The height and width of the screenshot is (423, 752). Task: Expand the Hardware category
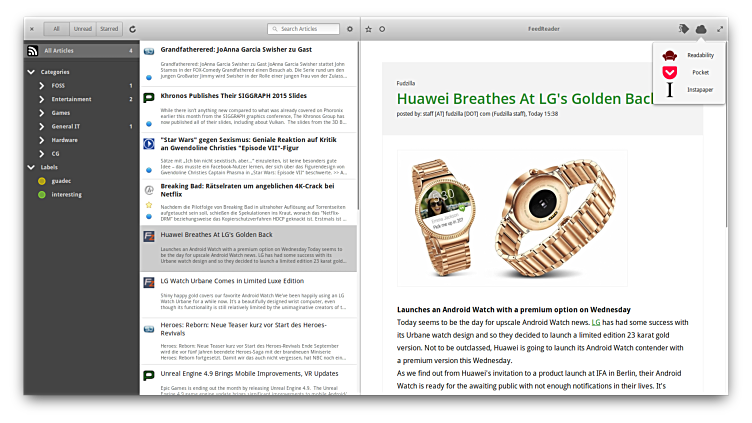click(x=42, y=140)
